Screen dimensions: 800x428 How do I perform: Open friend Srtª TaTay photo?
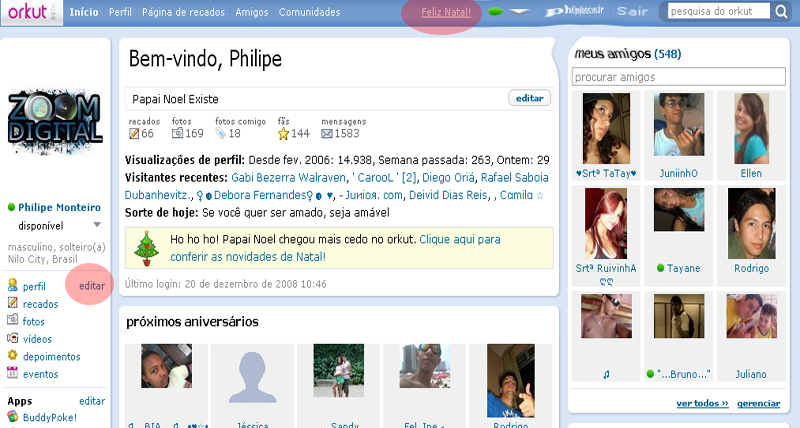606,129
